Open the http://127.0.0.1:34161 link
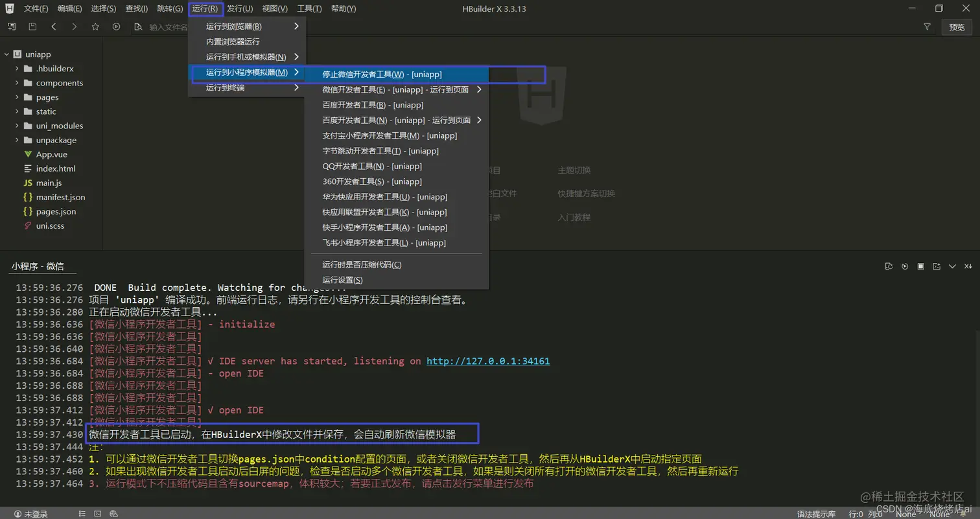980x519 pixels. click(x=488, y=361)
